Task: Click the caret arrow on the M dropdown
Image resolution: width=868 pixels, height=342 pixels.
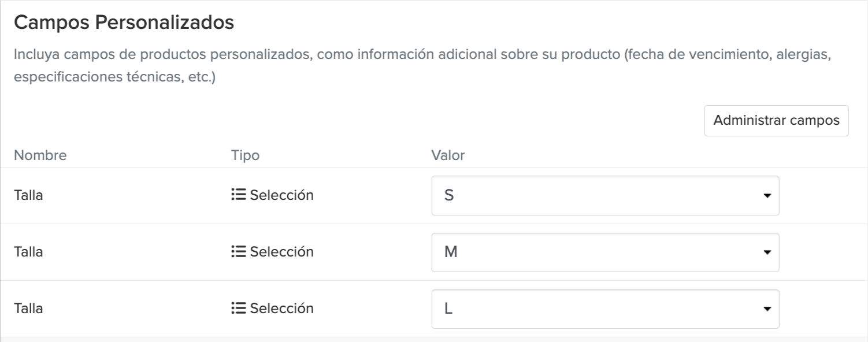Action: pos(767,252)
